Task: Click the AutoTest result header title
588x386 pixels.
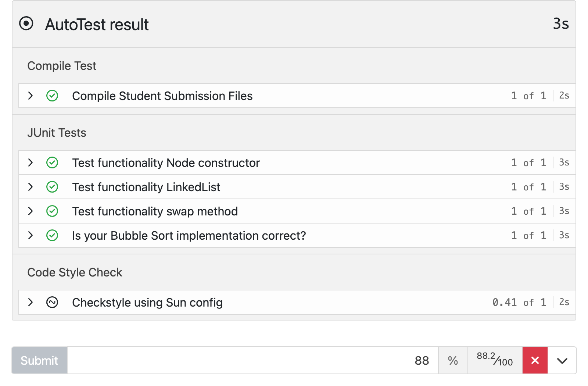Action: [x=97, y=25]
